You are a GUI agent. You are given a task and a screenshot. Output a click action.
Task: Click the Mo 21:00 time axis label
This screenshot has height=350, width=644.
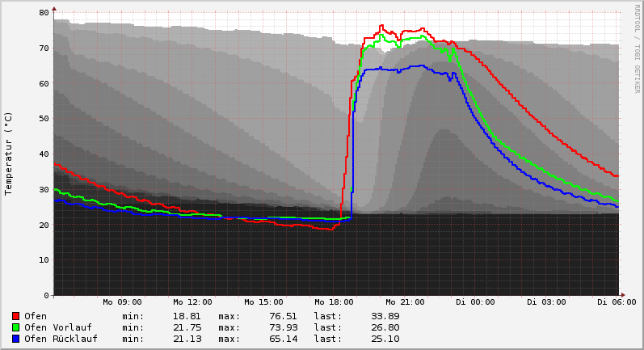(405, 302)
